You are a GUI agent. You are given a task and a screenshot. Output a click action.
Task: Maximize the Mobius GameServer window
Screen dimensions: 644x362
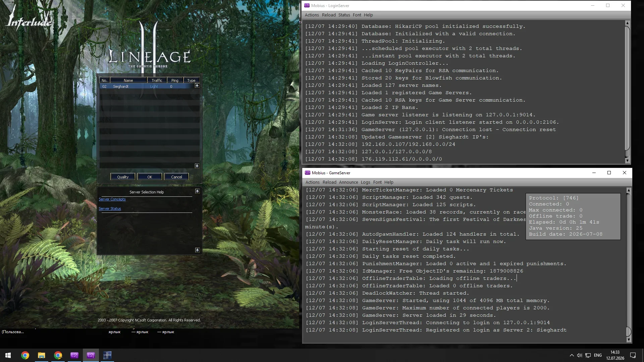[609, 173]
